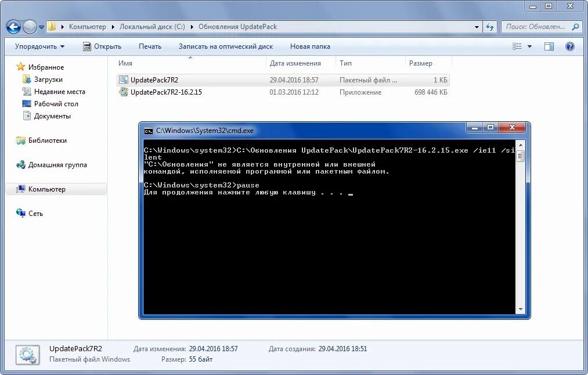Open the cmd.exe window system menu icon
Image resolution: width=588 pixels, height=375 pixels.
point(149,131)
